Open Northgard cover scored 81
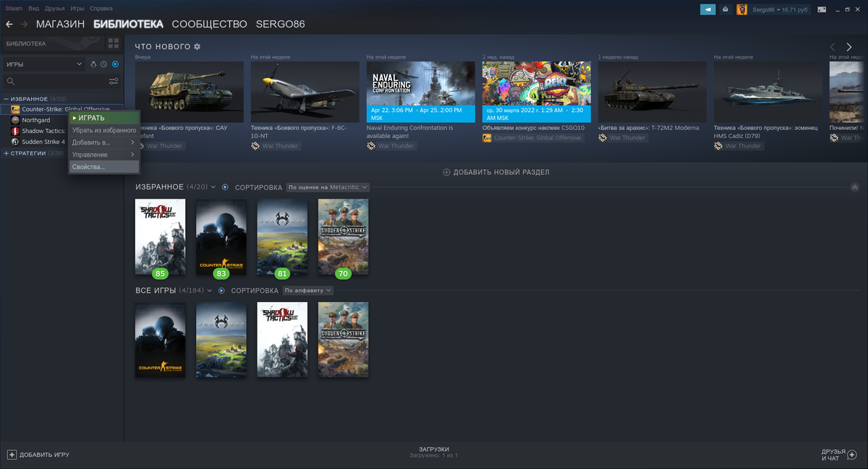Viewport: 868px width, 469px height. 282,236
